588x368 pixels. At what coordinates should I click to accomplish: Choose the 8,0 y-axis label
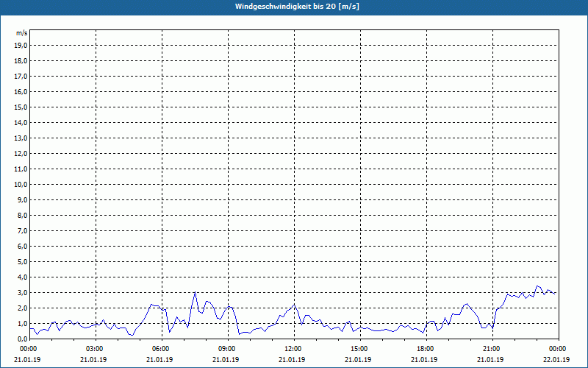click(23, 215)
